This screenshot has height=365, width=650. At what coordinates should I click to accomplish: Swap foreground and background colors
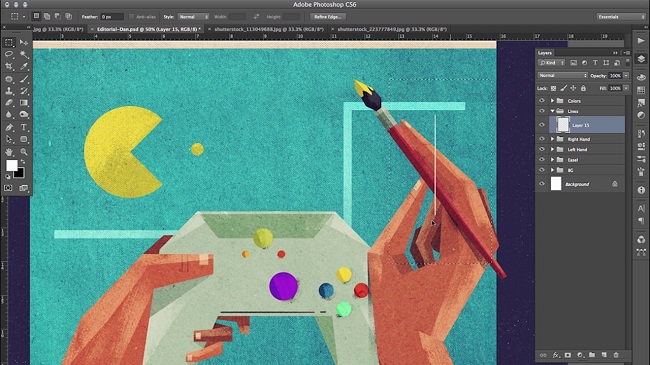click(x=23, y=161)
